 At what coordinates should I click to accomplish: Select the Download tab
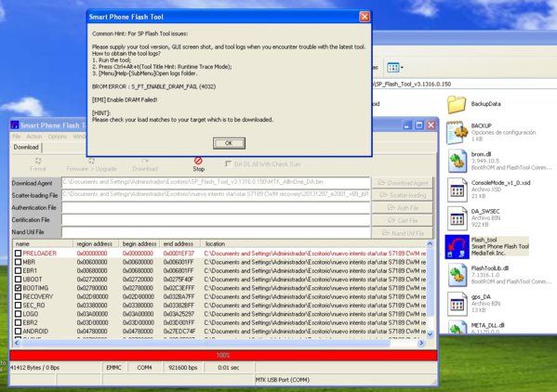click(x=26, y=147)
